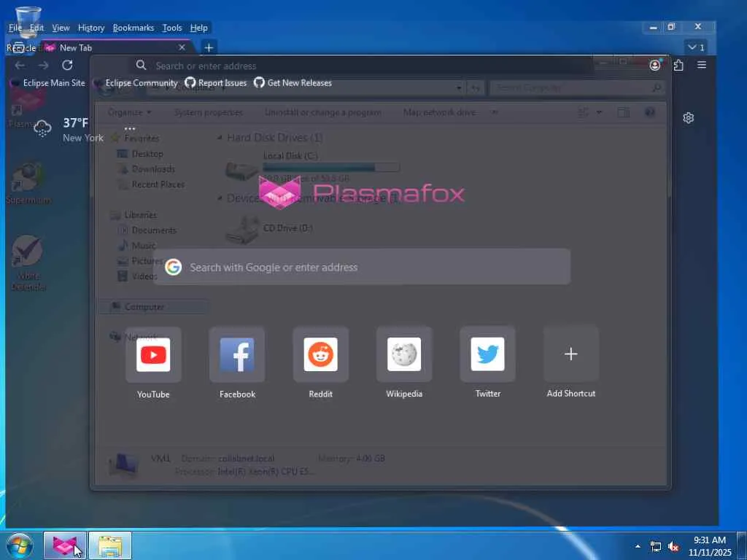The height and width of the screenshot is (560, 747).
Task: Reload the current tab
Action: pos(67,65)
